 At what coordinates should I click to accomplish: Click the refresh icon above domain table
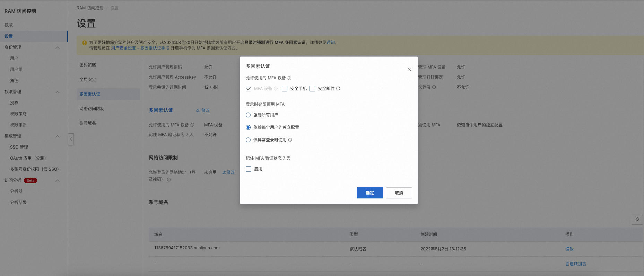[x=637, y=219]
